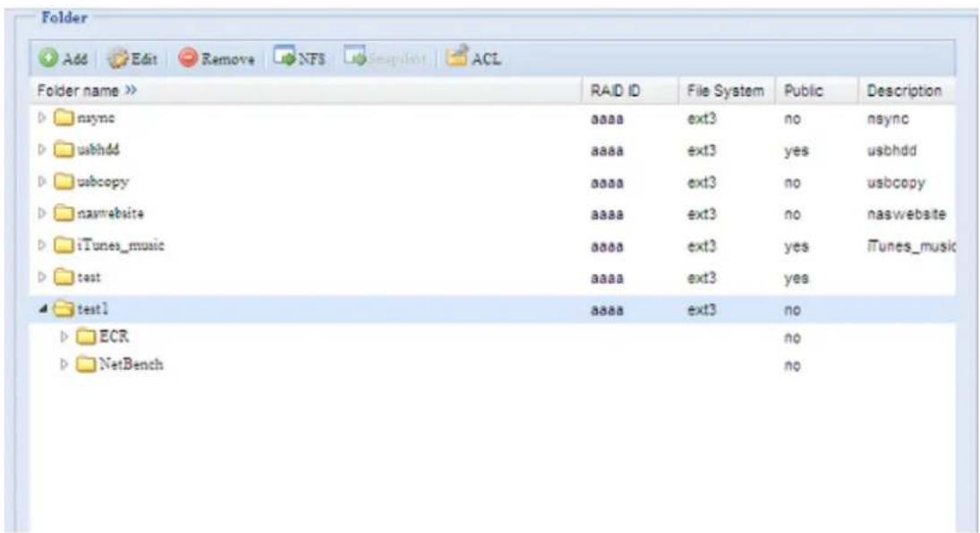The width and height of the screenshot is (980, 533).
Task: Expand the ECR subfolder
Action: point(64,337)
